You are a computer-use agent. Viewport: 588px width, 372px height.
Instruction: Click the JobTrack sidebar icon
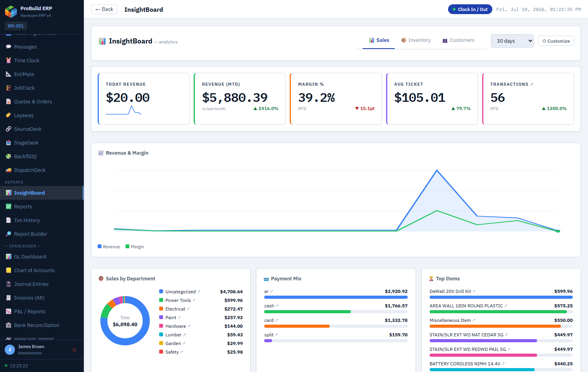tap(8, 88)
